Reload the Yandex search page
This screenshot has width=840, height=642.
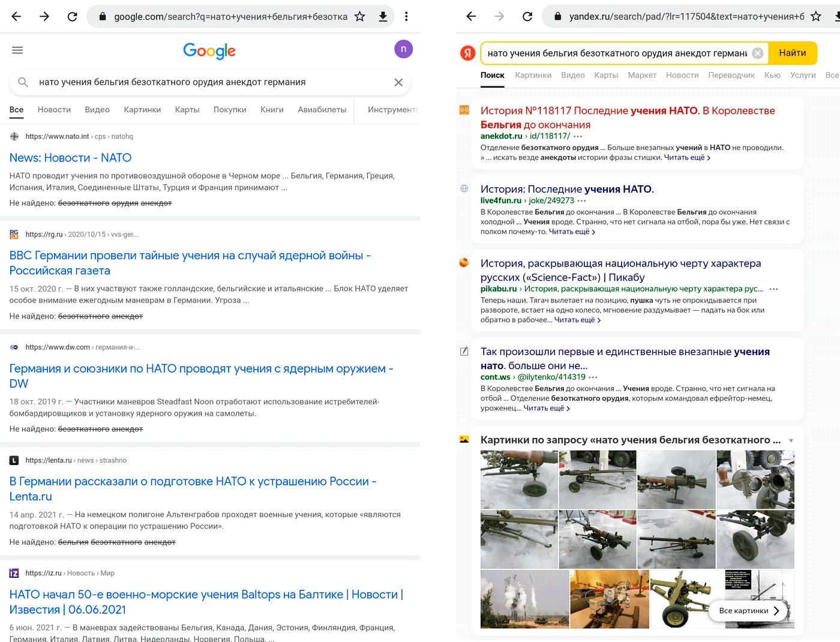click(x=527, y=17)
